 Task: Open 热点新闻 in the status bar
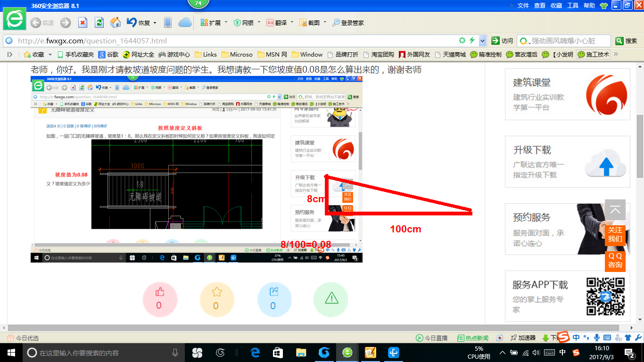pos(473,338)
